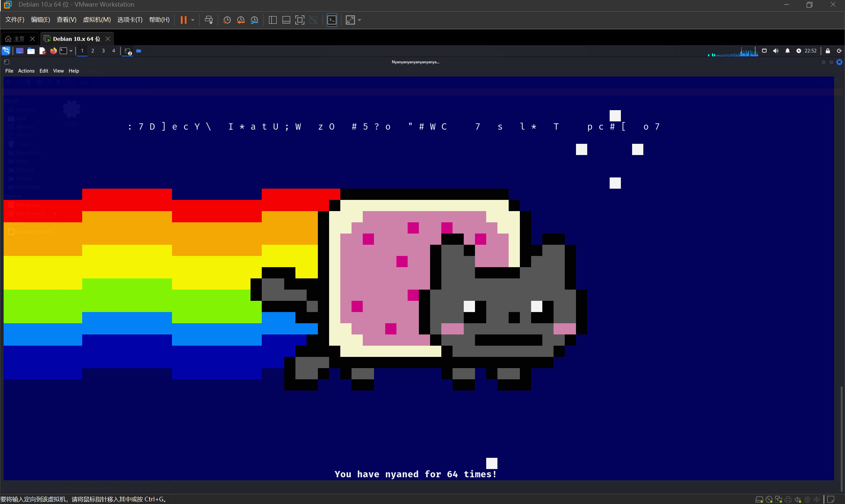Open the terminal window's Actions menu

click(26, 71)
